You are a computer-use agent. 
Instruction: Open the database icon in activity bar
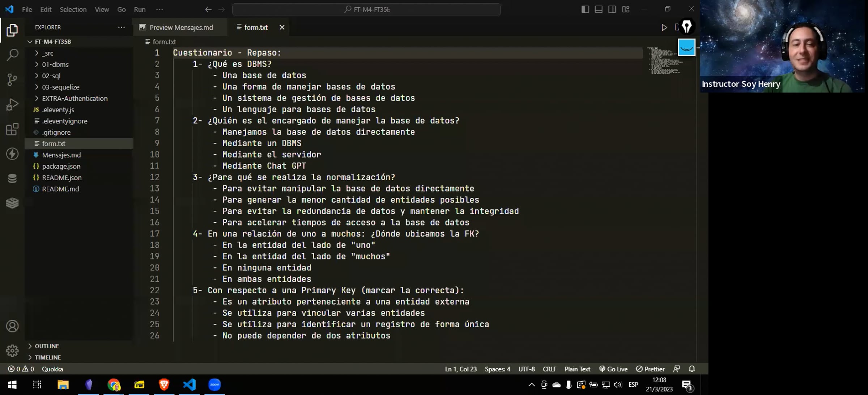click(x=12, y=178)
